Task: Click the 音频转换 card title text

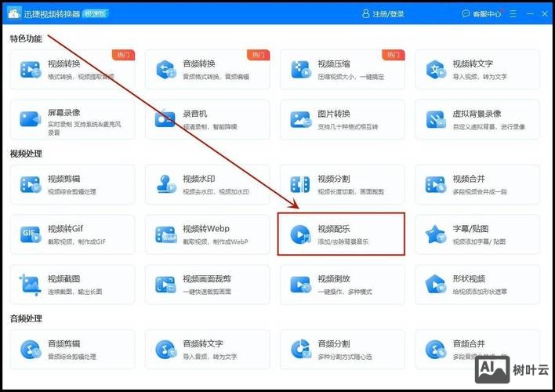Action: (199, 64)
